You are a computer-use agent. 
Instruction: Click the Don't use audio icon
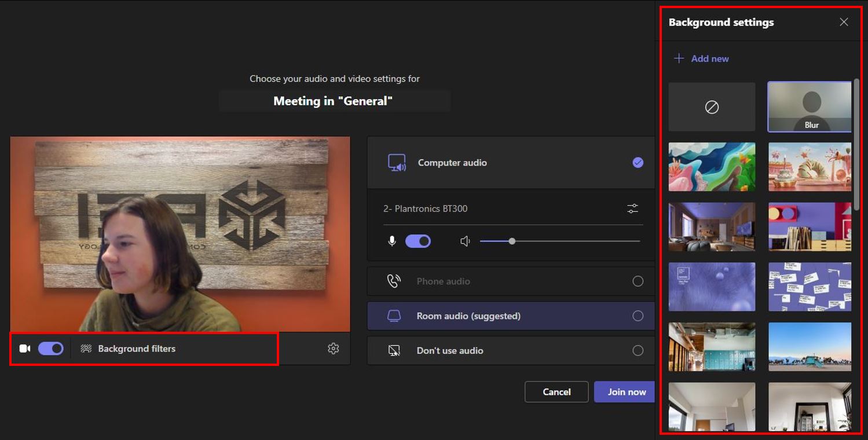coord(394,350)
